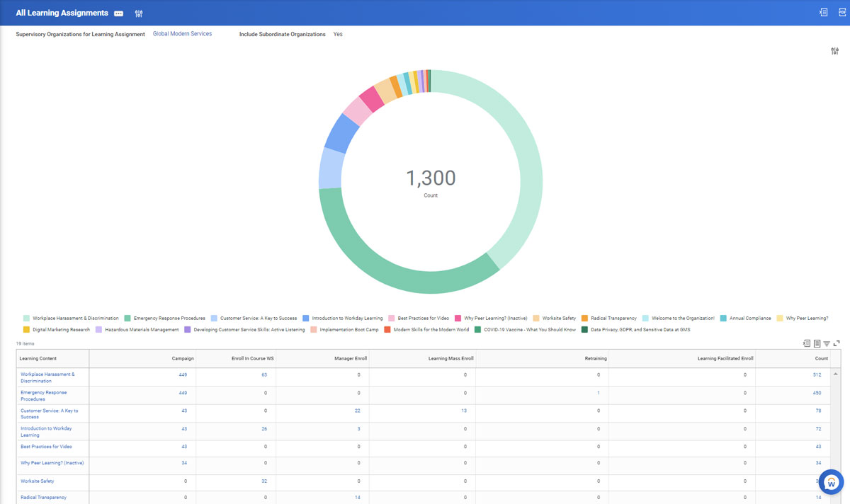Sort by Manager Enroll column header
The image size is (850, 504).
tap(322, 358)
